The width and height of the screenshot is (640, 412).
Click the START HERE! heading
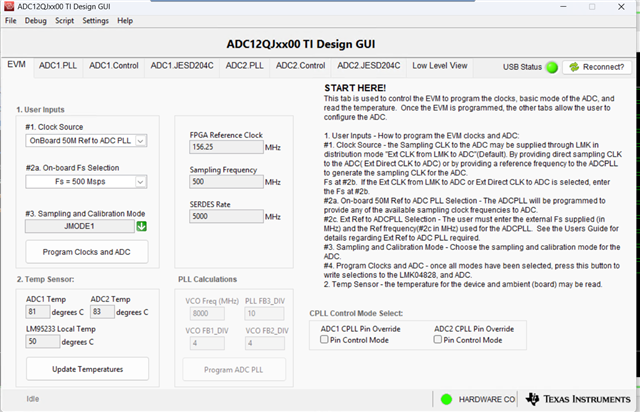(355, 88)
